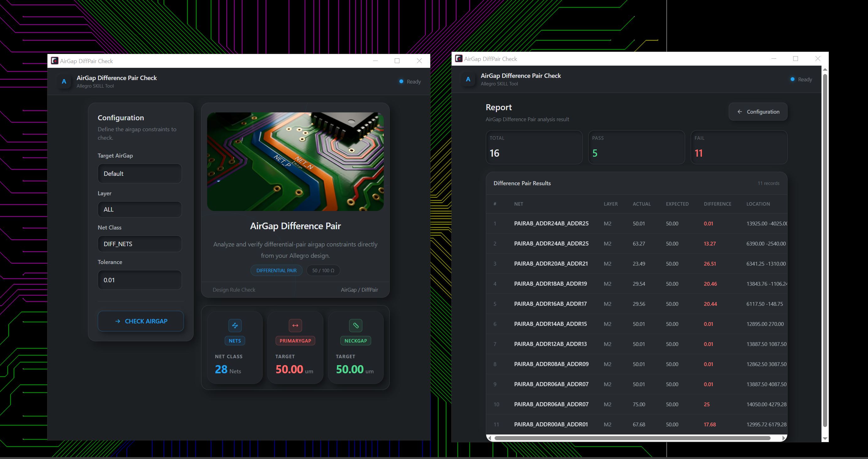Click the PRIMARYGAP badge label

[x=295, y=341]
